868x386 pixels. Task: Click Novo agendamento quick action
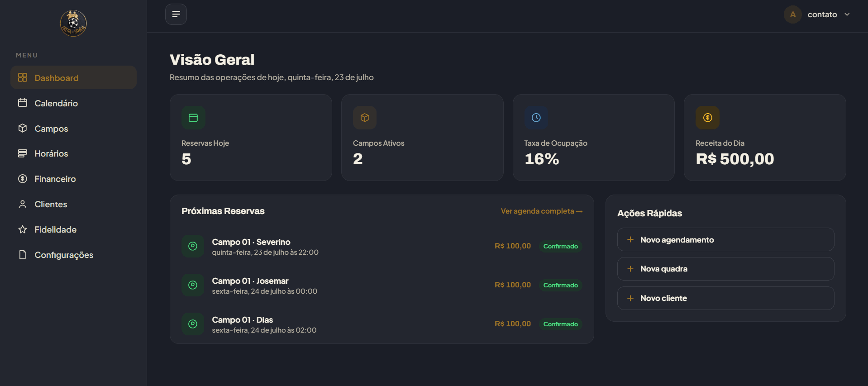pos(725,239)
